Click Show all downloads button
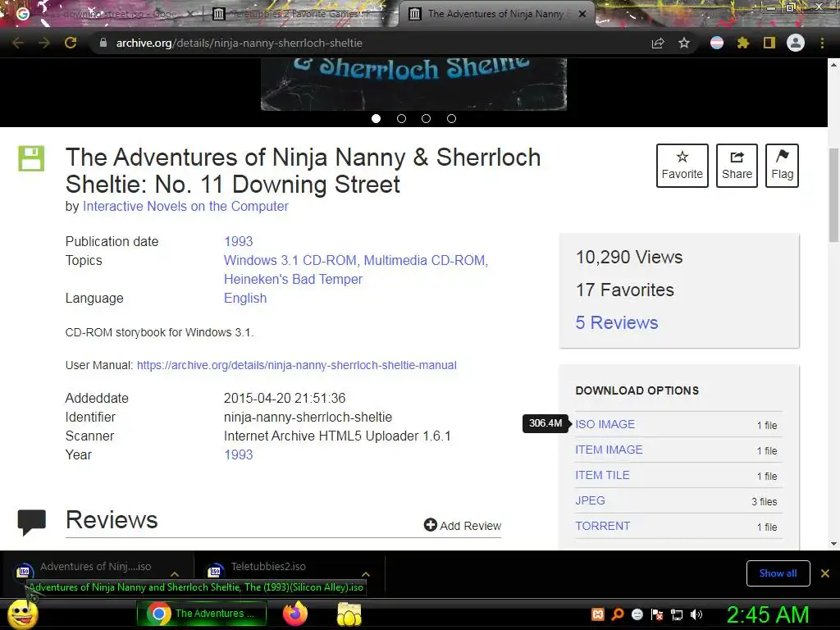 coord(778,573)
